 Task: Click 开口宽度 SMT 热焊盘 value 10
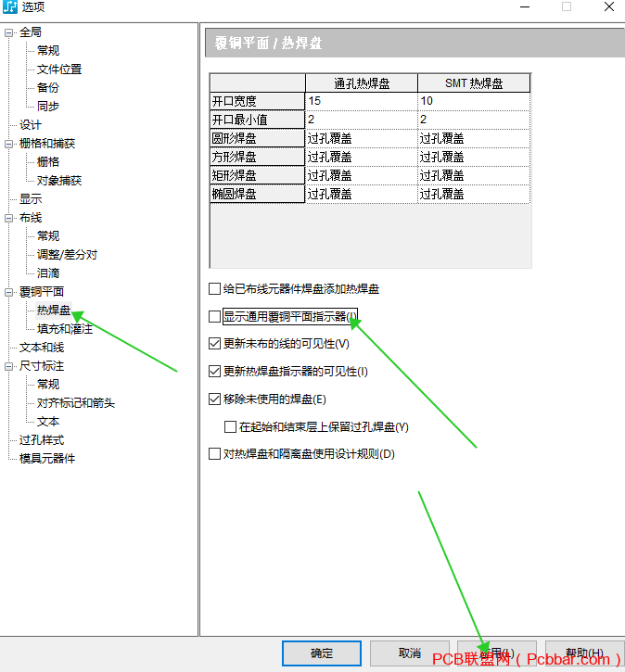(x=474, y=101)
